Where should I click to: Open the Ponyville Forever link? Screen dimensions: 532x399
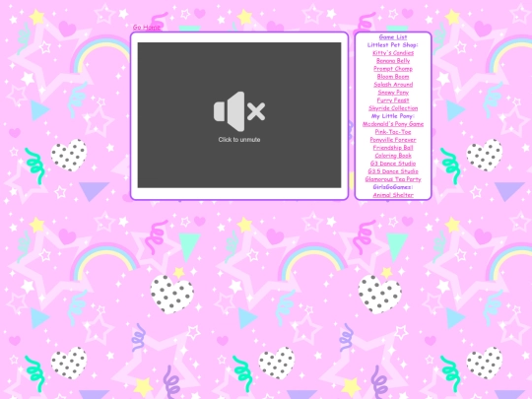(x=393, y=140)
